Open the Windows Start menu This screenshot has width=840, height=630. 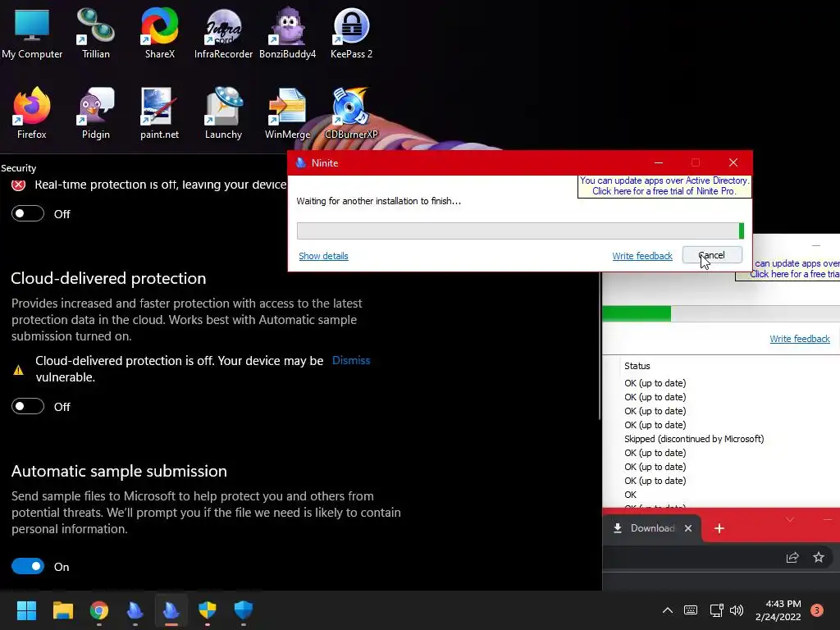[26, 609]
